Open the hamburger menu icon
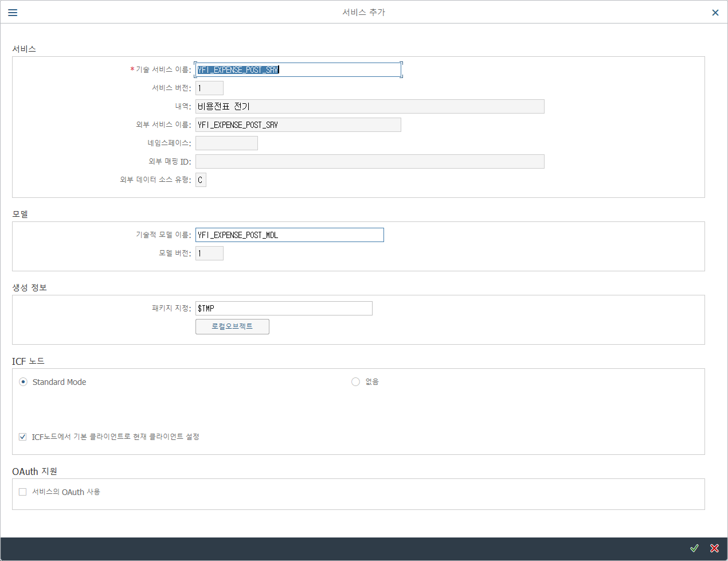 (13, 12)
